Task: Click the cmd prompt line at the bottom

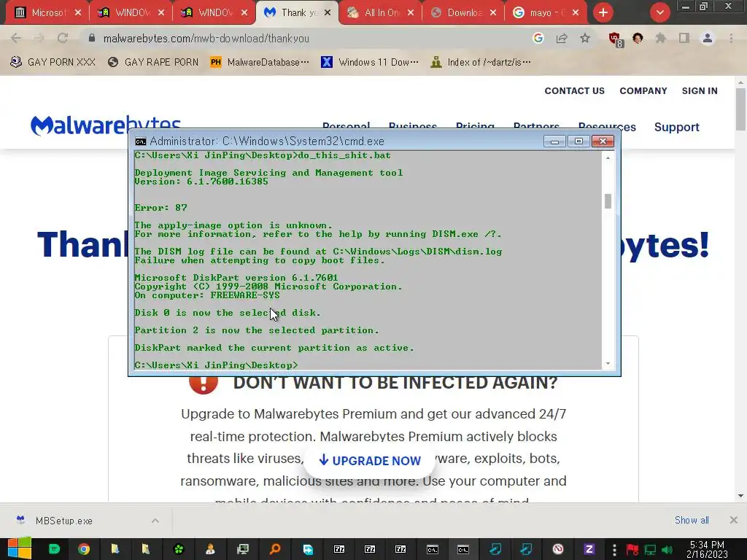Action: tap(216, 365)
